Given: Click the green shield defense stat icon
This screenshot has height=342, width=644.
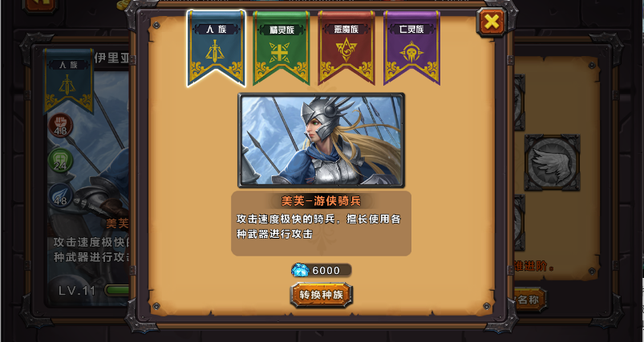Looking at the screenshot, I should 61,160.
